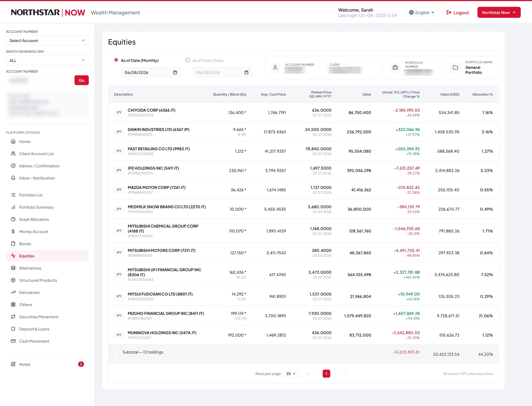Click the Alternatives layers icon
The height and width of the screenshot is (406, 532).
tap(13, 268)
